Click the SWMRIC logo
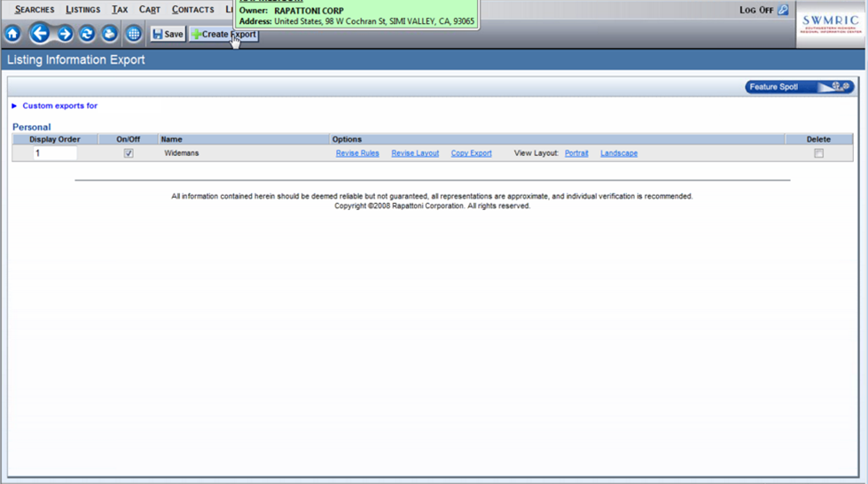The image size is (868, 484). 830,24
